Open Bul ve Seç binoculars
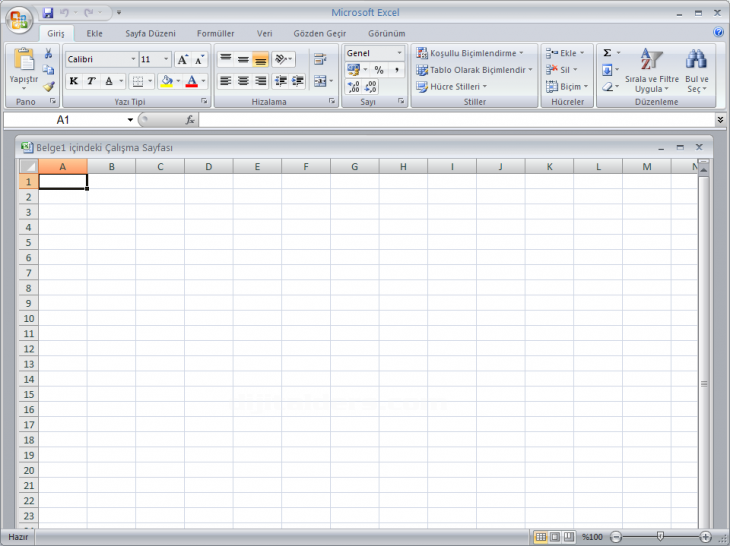The width and height of the screenshot is (730, 546). click(x=696, y=70)
